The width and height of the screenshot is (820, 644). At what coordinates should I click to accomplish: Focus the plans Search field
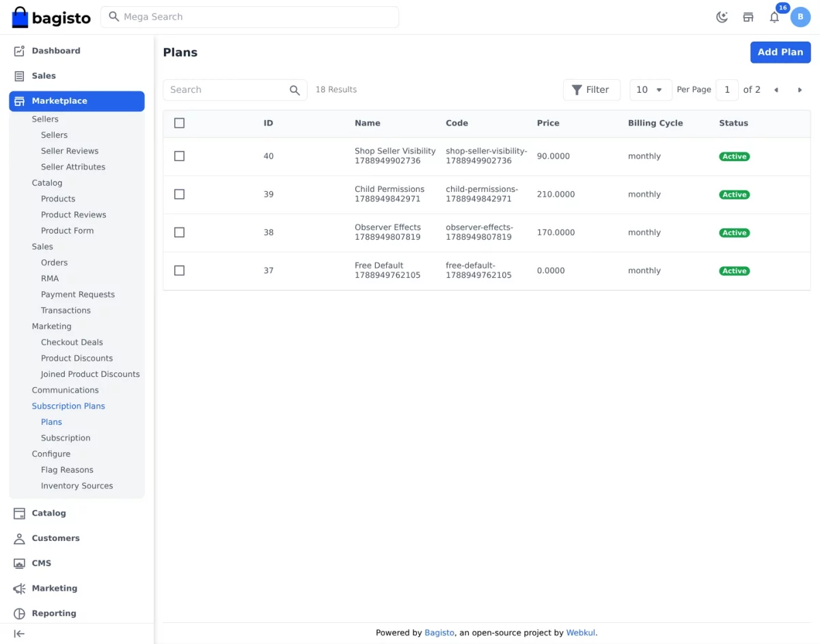[x=235, y=90]
